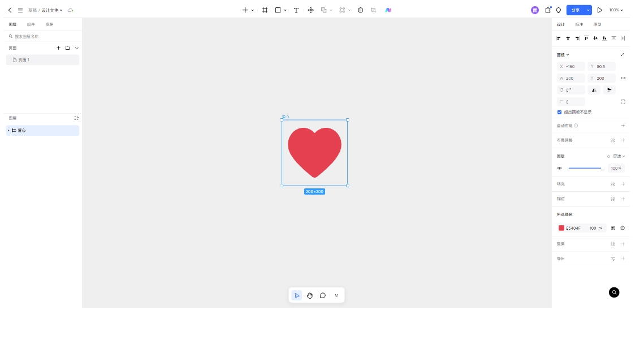Toggle layer visibility eye icon
Screen dimensions: 644x340
click(x=559, y=168)
